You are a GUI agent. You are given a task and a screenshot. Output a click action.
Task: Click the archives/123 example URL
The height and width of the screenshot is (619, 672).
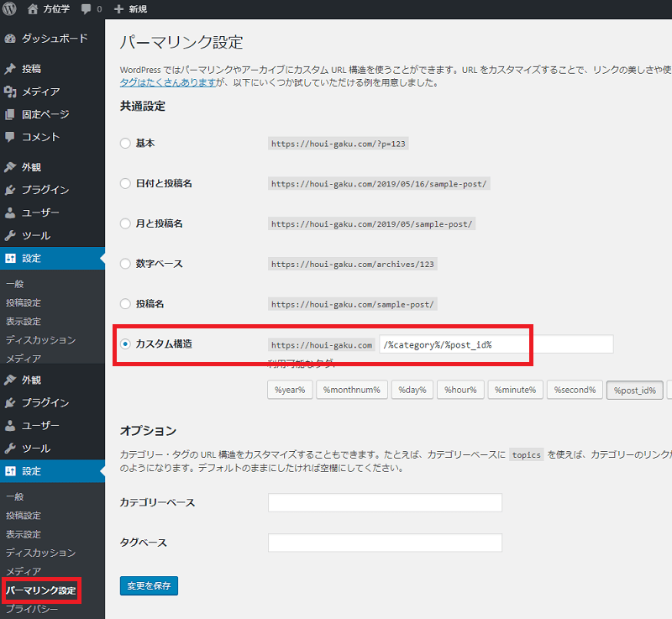click(352, 265)
